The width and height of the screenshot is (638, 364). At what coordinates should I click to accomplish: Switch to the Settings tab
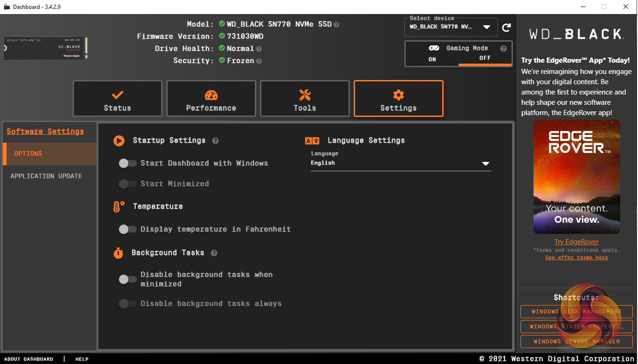tap(399, 98)
